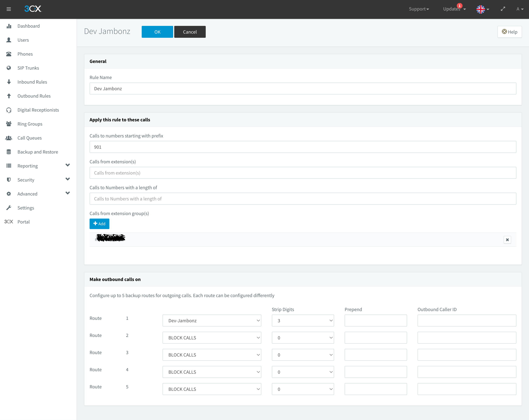This screenshot has width=529, height=420.
Task: Click the hamburger menu icon
Action: [9, 9]
